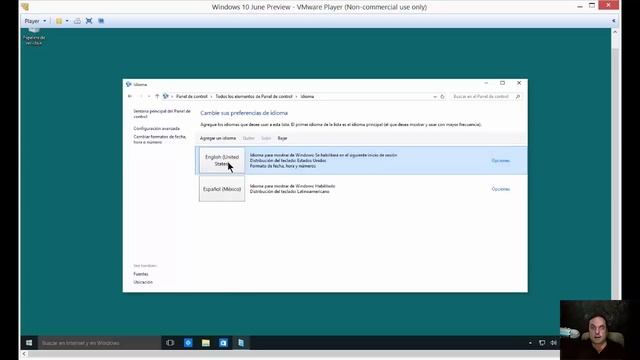This screenshot has width=640, height=360.
Task: Click the Idioma breadcrumb in the address bar
Action: tap(307, 97)
